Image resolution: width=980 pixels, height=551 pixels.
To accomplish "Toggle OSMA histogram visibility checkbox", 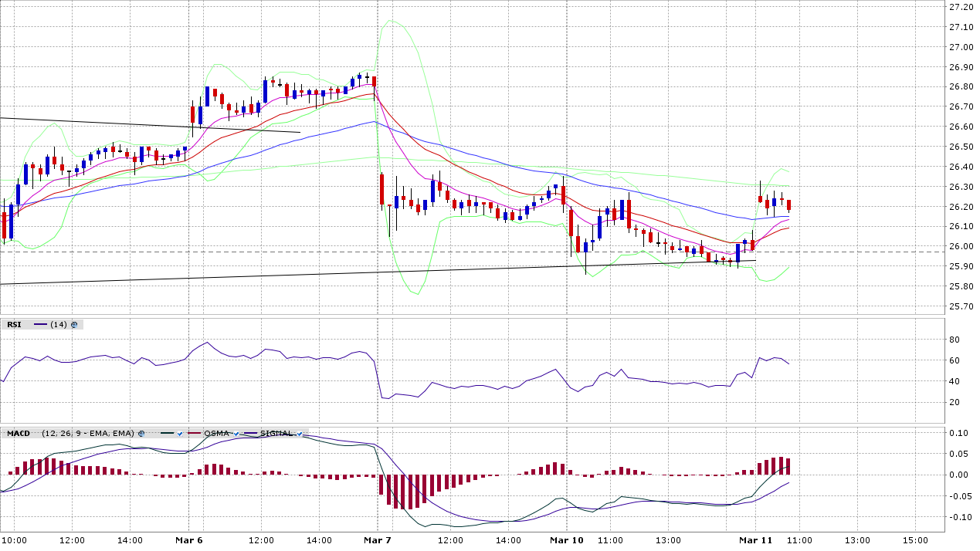I will coord(237,434).
